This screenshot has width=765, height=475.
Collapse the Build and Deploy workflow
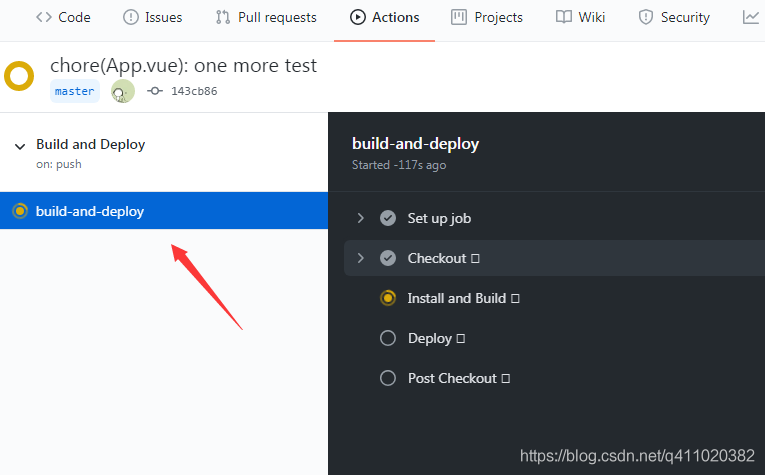tap(20, 147)
